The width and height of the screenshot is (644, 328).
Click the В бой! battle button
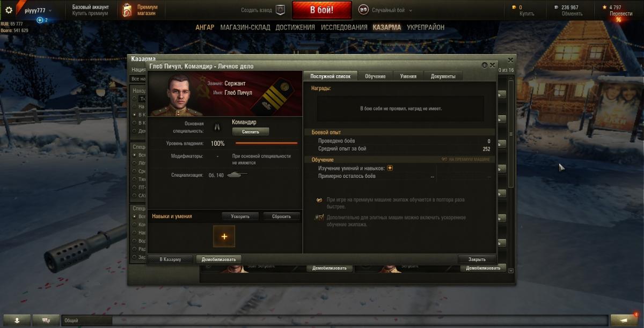tap(322, 10)
